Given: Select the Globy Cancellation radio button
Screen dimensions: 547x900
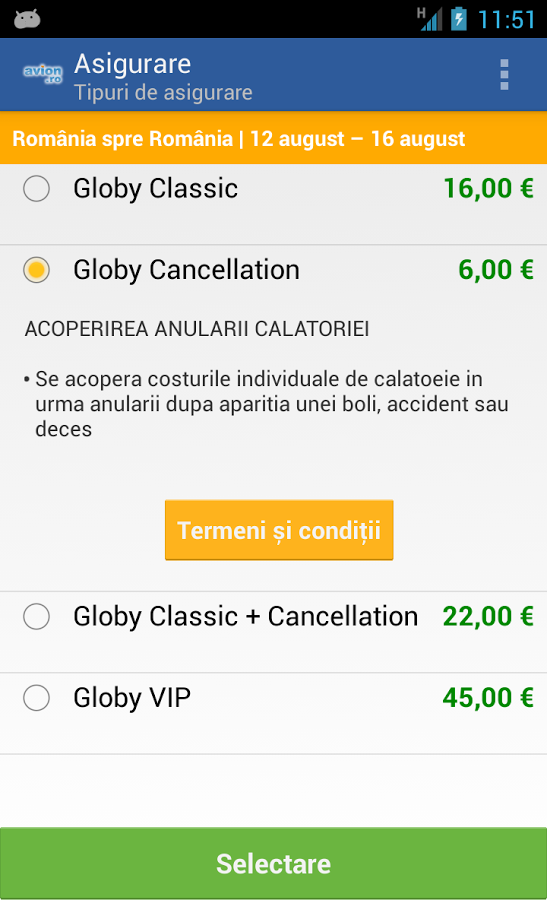Looking at the screenshot, I should 36,270.
